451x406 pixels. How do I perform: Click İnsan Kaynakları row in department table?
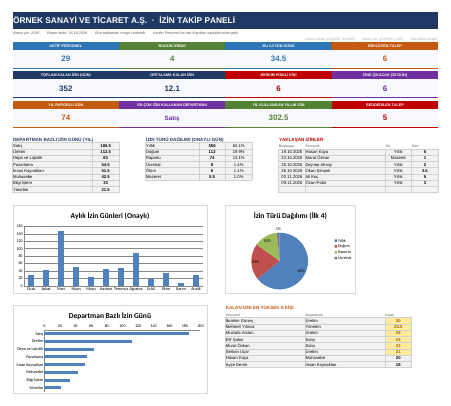coord(66,170)
